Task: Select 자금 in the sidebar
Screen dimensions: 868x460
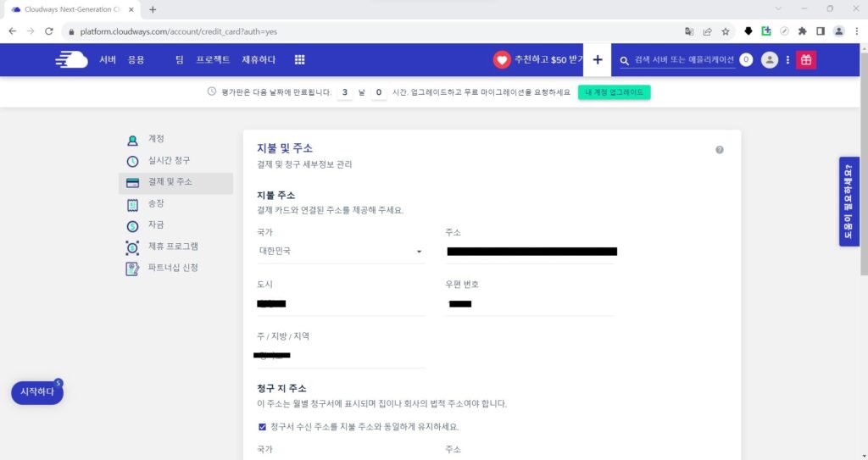Action: 175,224
